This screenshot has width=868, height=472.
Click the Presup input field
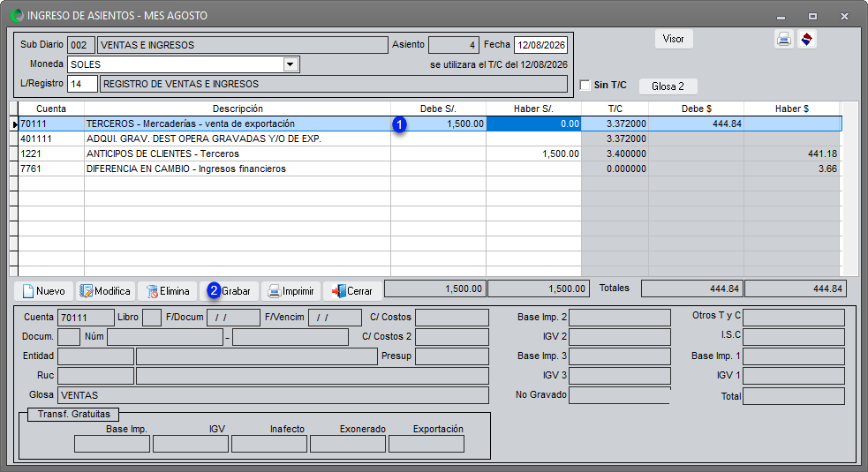[x=452, y=356]
